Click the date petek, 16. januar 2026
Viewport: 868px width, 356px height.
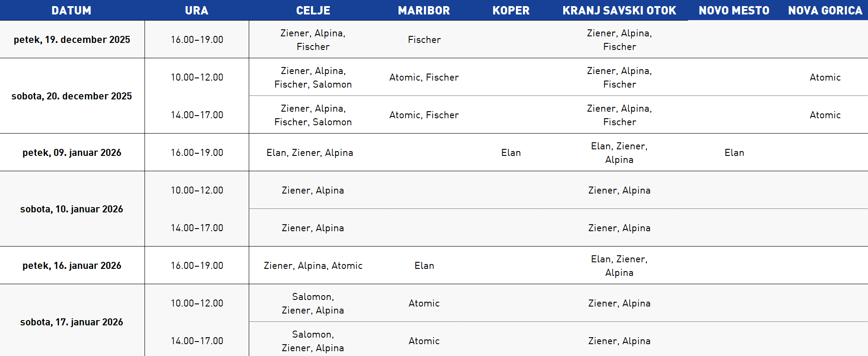pos(72,265)
